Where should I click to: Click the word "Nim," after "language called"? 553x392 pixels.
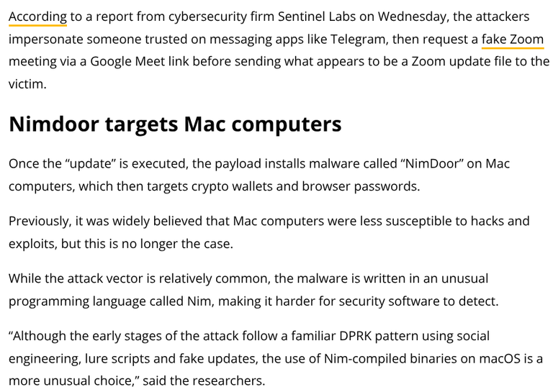tap(201, 301)
